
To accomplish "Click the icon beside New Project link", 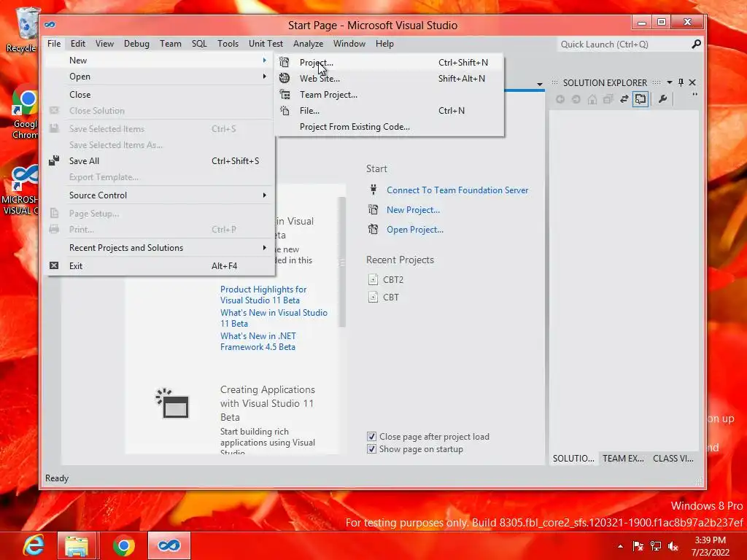I will pos(373,209).
